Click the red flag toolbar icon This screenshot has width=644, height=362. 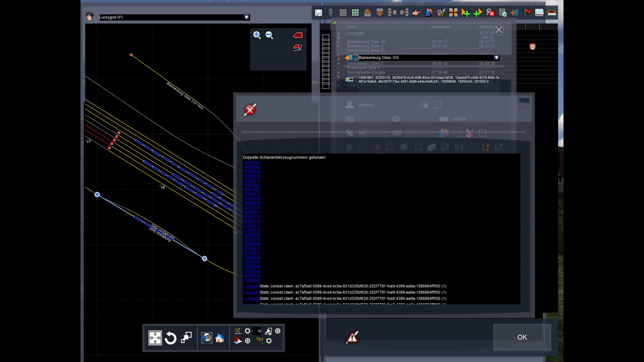point(527,13)
